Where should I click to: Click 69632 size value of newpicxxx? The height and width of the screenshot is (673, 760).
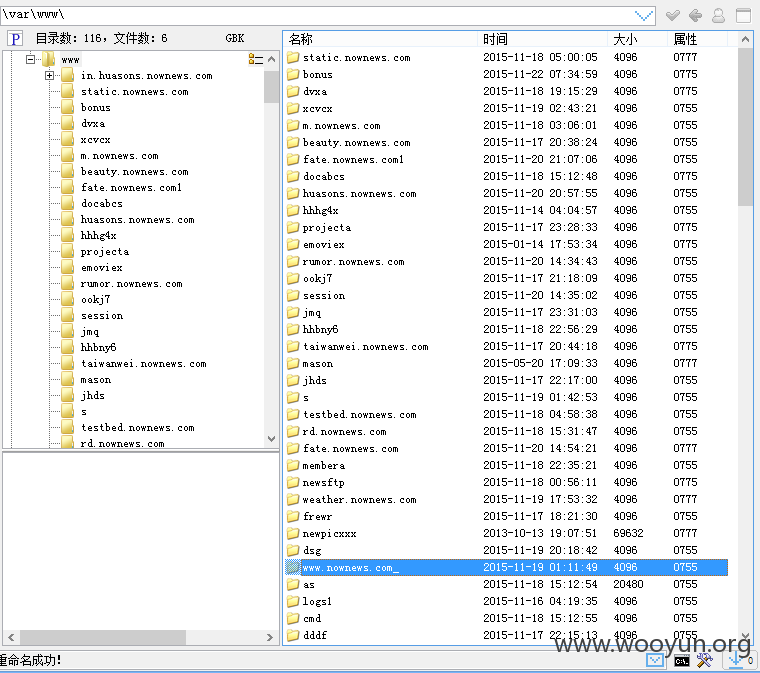point(628,533)
